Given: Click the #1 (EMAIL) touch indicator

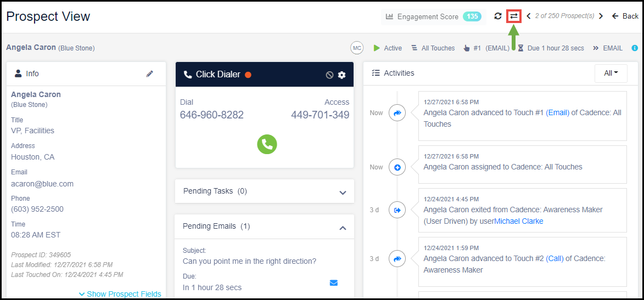Looking at the screenshot, I should tap(486, 48).
